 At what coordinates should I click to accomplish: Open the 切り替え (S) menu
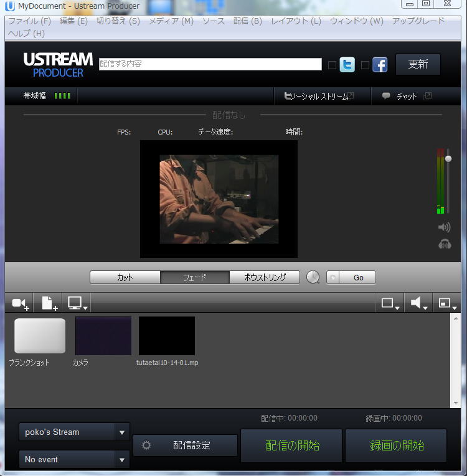click(x=118, y=21)
